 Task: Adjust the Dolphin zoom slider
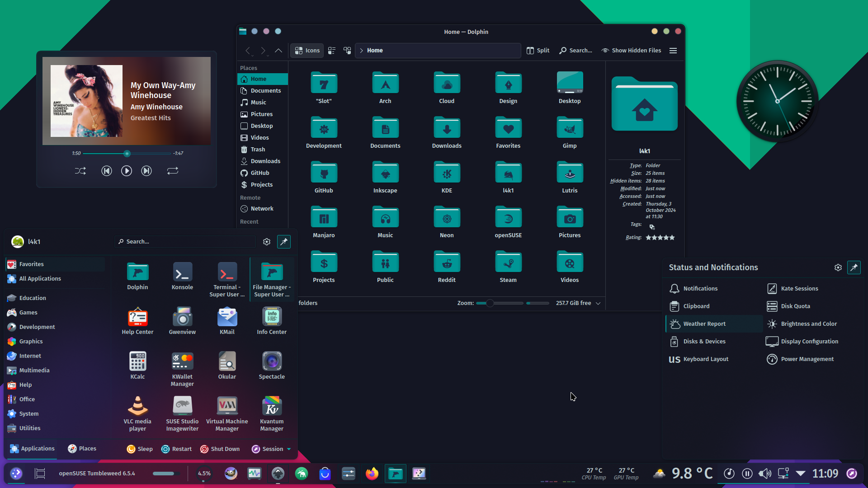(500, 303)
